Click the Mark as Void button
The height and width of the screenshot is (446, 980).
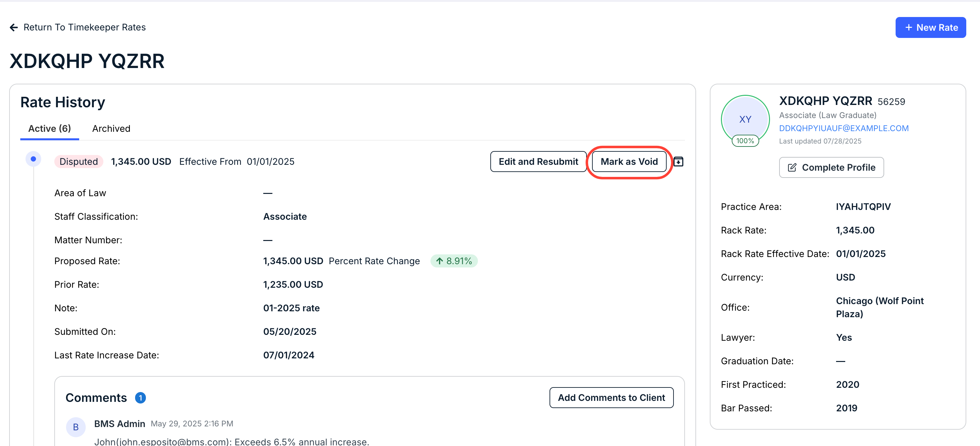(629, 162)
